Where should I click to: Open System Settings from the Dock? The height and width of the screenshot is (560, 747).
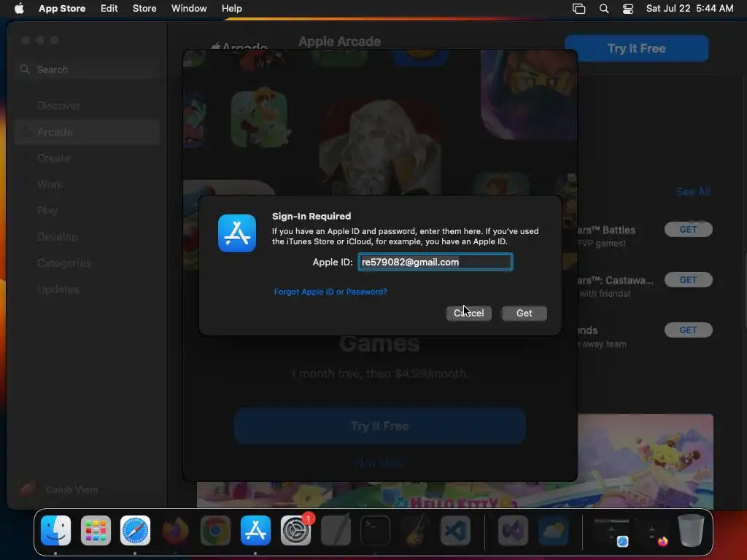coord(295,530)
